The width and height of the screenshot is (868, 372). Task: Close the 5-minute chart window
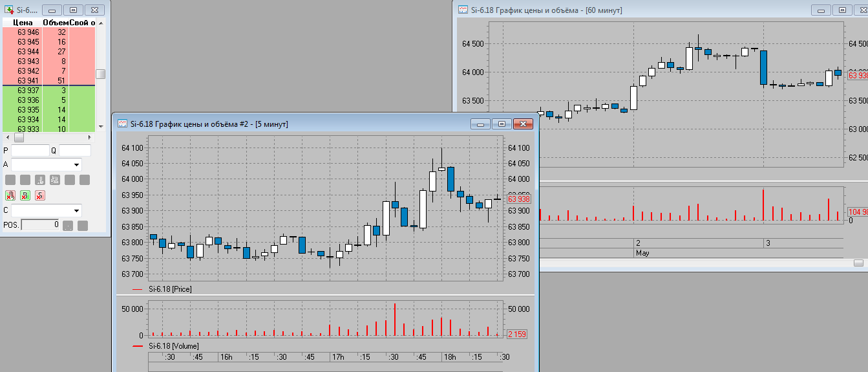pos(522,124)
